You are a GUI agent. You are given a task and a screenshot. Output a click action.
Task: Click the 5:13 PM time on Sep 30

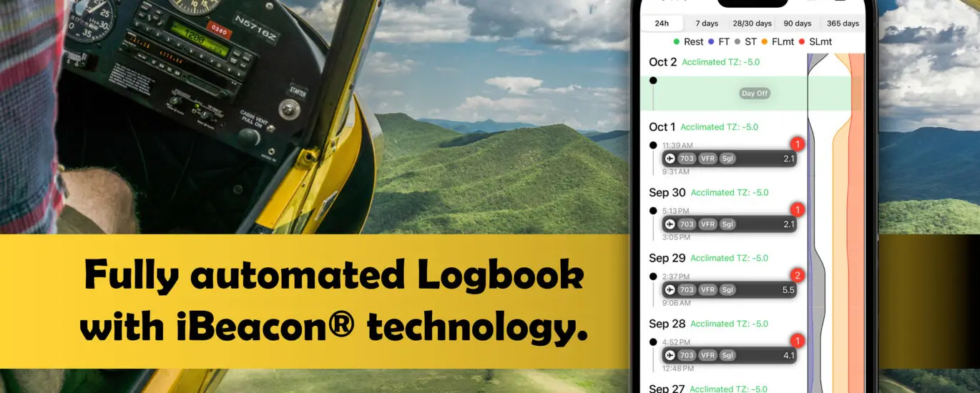[676, 212]
